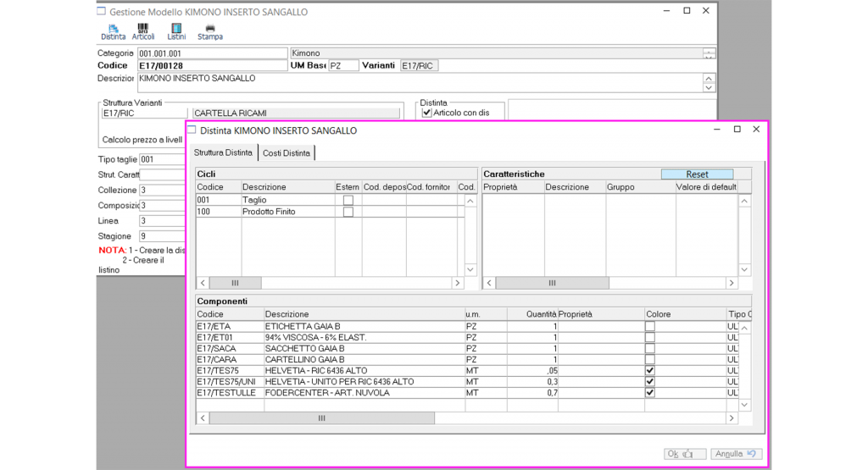
Task: Click Caratteristiche scroll-down arrow
Action: pos(744,270)
